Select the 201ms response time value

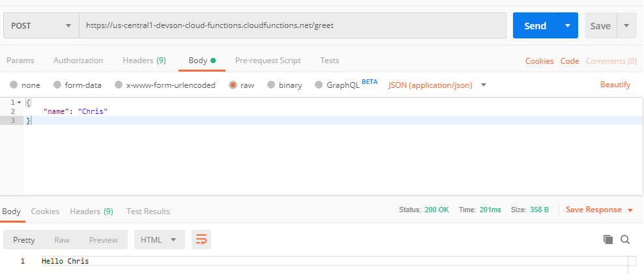click(490, 210)
